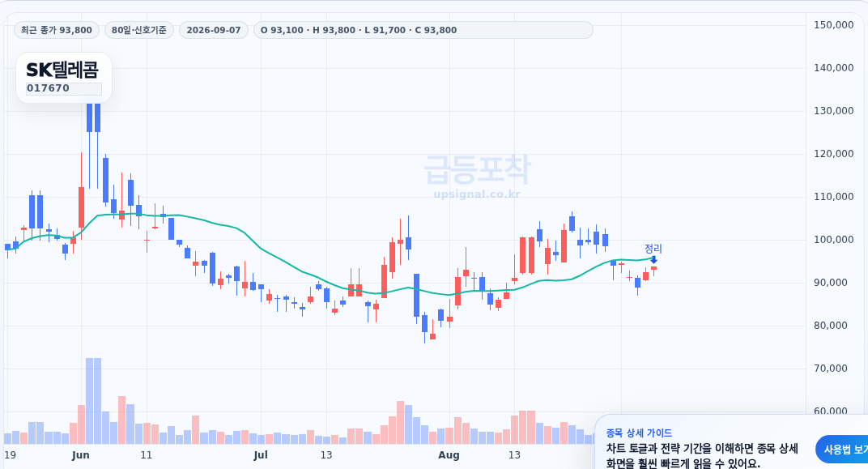Click the 130,000 price axis label

833,111
